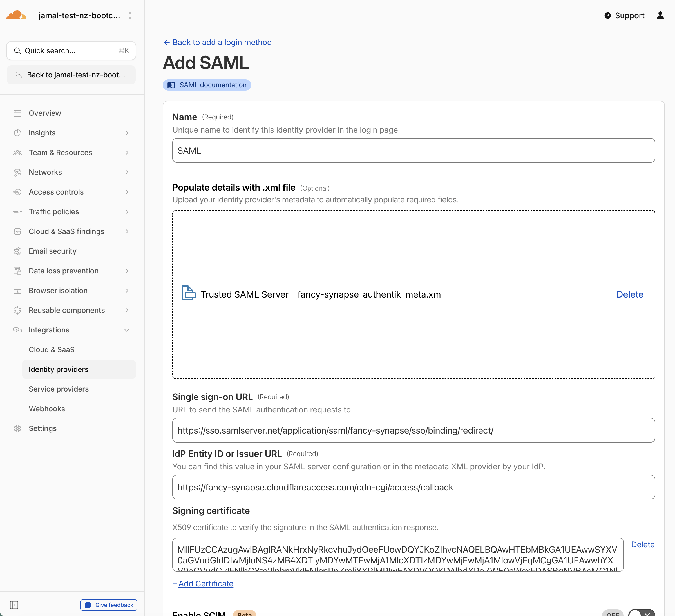Open SAML documentation link
The image size is (675, 616).
click(x=207, y=85)
